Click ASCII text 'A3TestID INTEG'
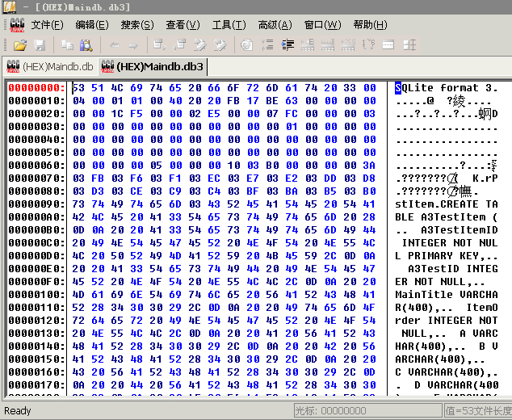Screen dimensions: 512x420 coord(453,269)
